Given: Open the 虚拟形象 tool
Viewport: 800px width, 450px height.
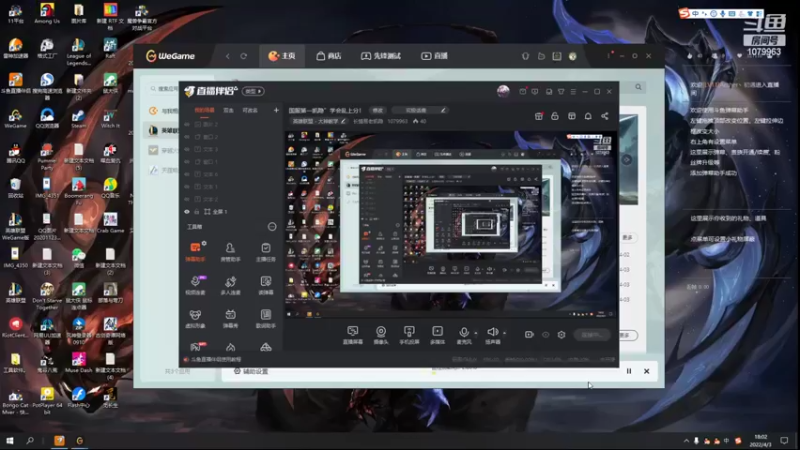Looking at the screenshot, I should point(195,318).
